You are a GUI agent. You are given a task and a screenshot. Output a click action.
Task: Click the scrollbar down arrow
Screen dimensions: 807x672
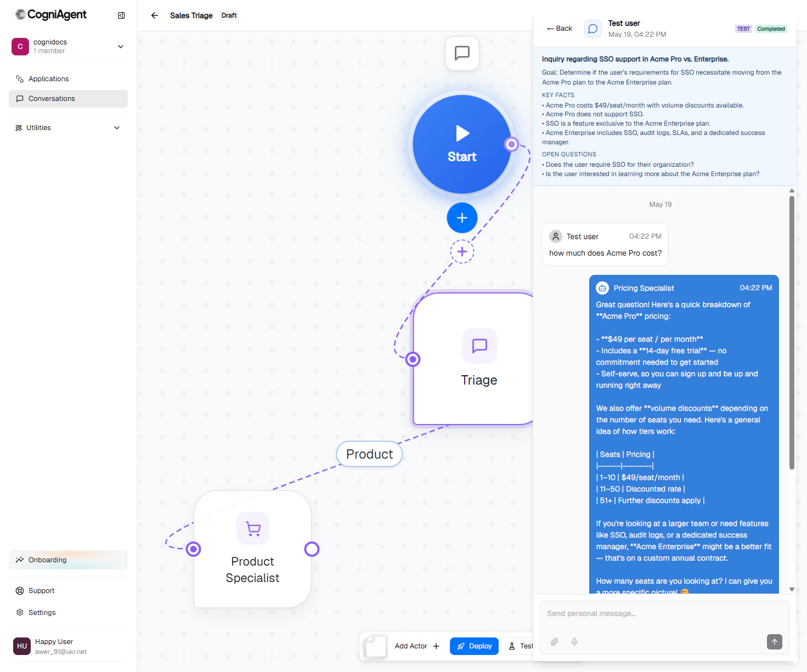point(792,589)
